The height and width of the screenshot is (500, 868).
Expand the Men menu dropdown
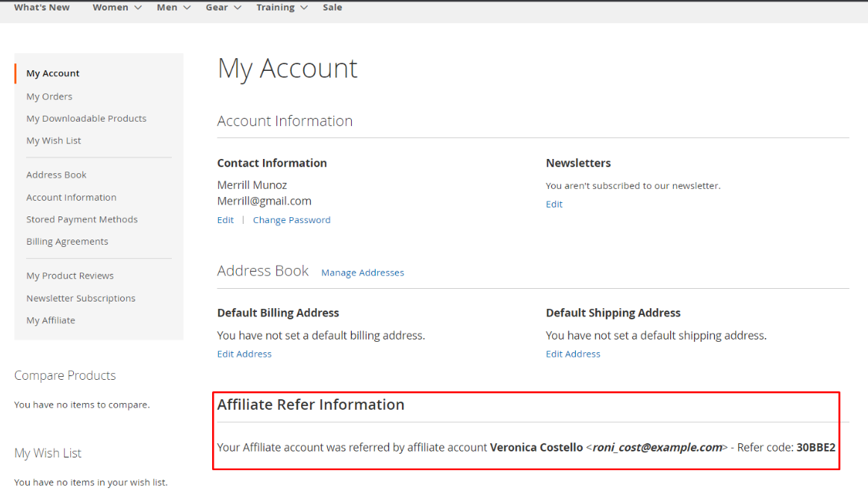point(173,7)
